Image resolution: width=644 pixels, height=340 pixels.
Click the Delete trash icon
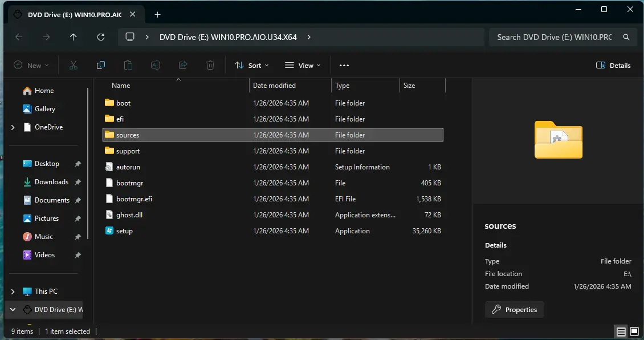(x=210, y=66)
